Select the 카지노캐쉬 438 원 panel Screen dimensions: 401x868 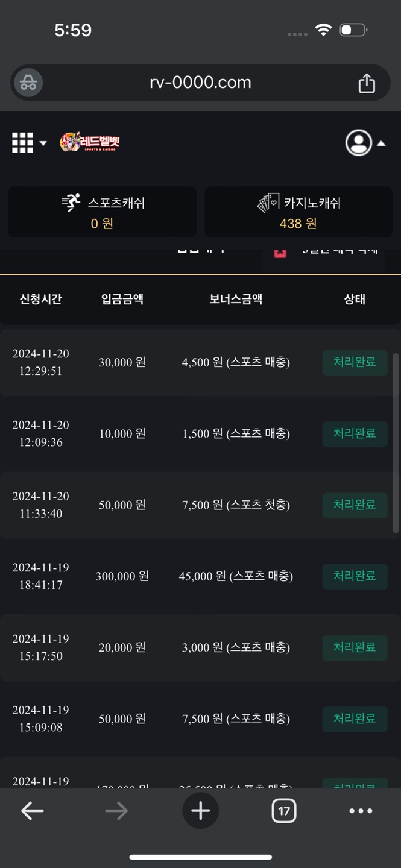pos(298,212)
